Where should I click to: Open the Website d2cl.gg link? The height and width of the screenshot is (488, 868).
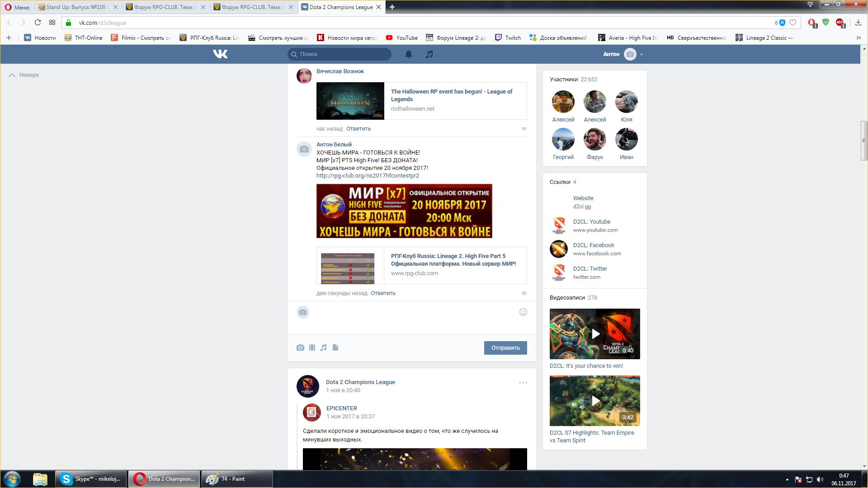point(583,198)
